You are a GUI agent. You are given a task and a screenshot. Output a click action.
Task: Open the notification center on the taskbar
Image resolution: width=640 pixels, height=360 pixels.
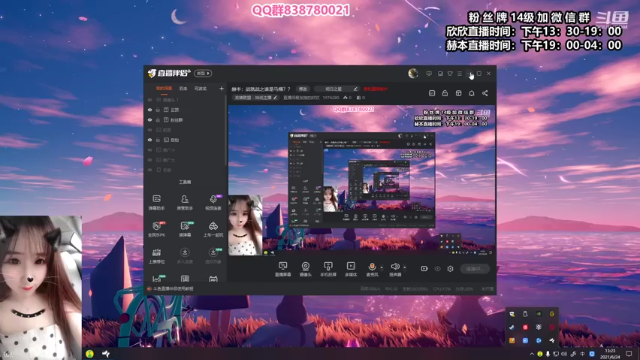pos(629,353)
